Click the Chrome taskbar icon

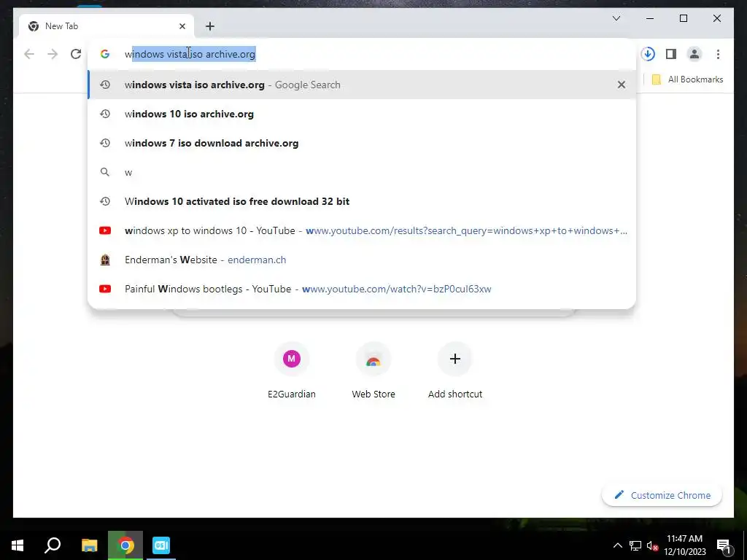click(125, 545)
